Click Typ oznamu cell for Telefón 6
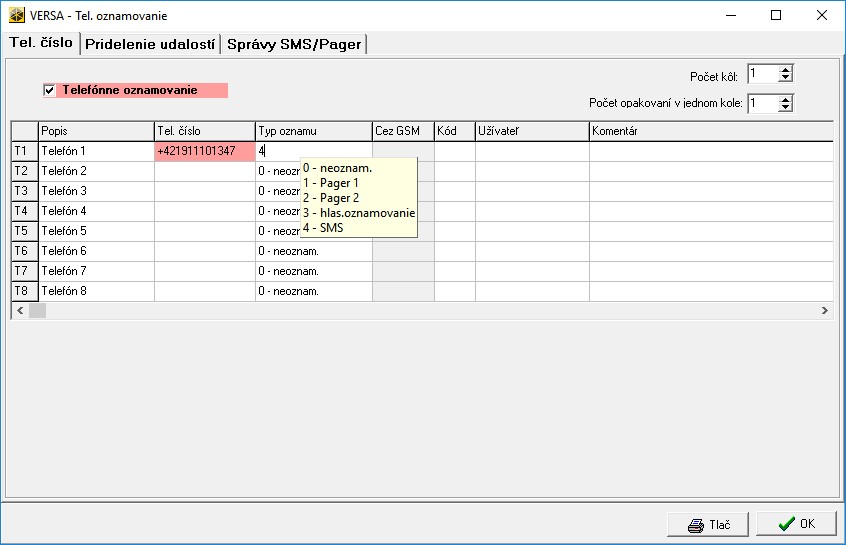The image size is (846, 545). (313, 251)
